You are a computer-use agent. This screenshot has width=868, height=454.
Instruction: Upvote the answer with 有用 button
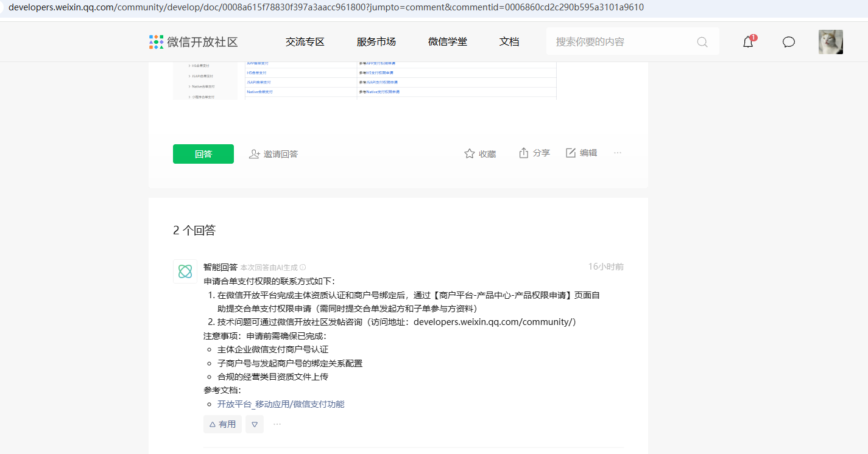click(222, 424)
